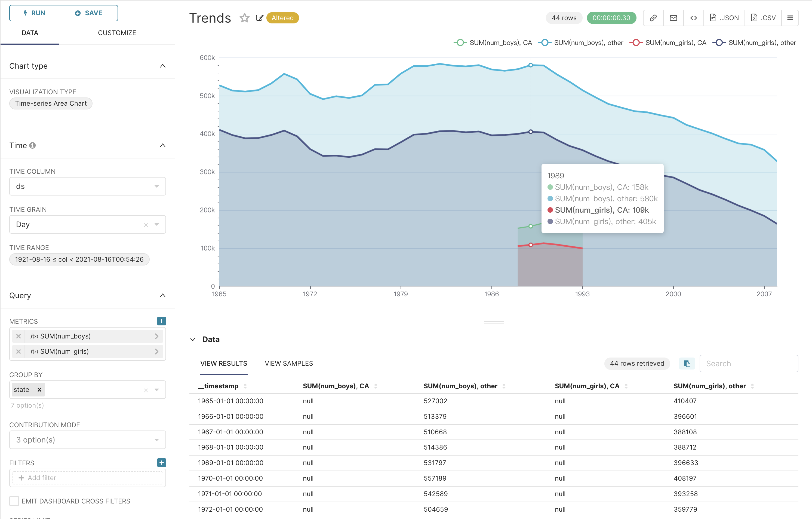Open the View Samples tab
The width and height of the screenshot is (812, 519).
289,364
